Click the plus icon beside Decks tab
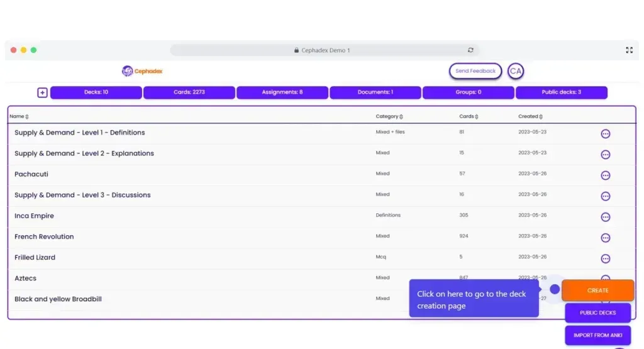The image size is (644, 349). point(42,93)
